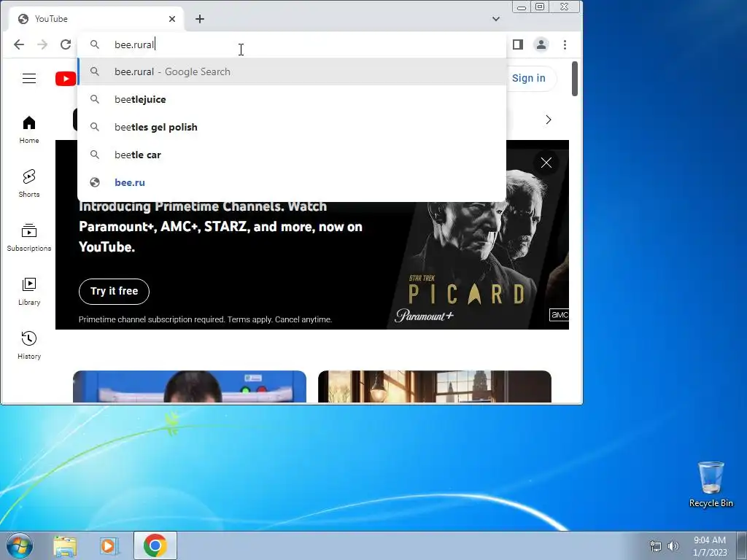Image resolution: width=747 pixels, height=560 pixels.
Task: Click the taskbar clock showing 9:04 AM
Action: coord(710,546)
